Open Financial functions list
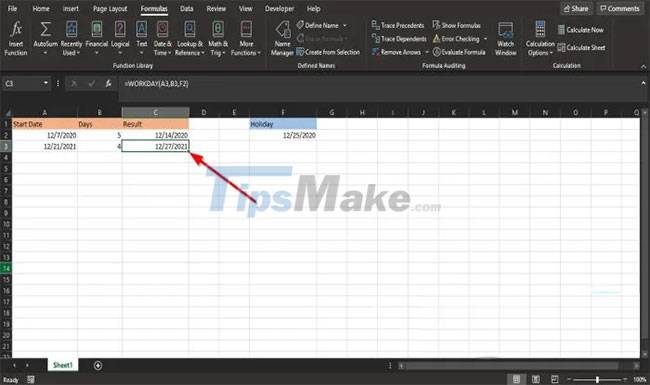 (97, 38)
